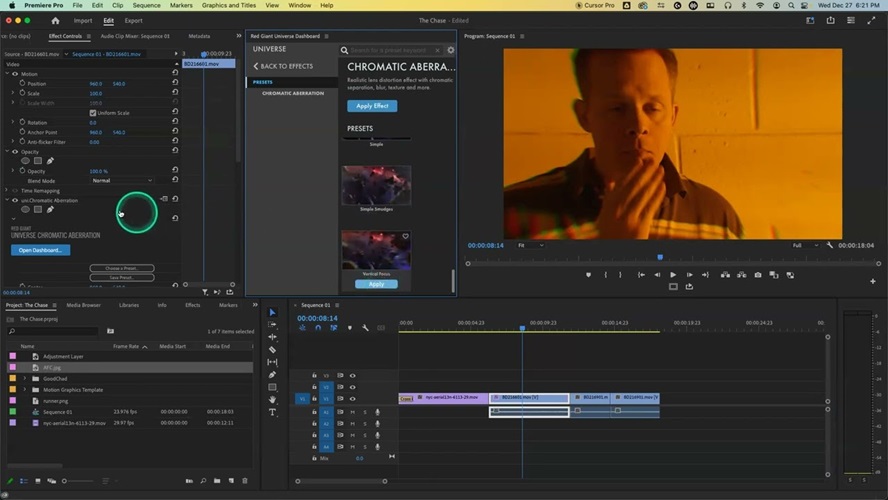Open the Graphics and Titles menu

click(x=229, y=5)
